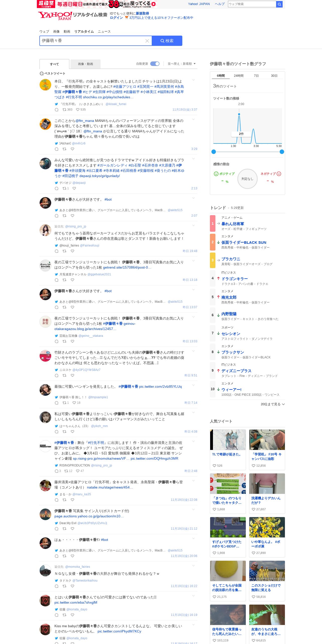Screen dimensions: 322x644
Task: Open the 洗濯機よりデカいんだが？ popular tweet thumbnail
Action: (267, 484)
